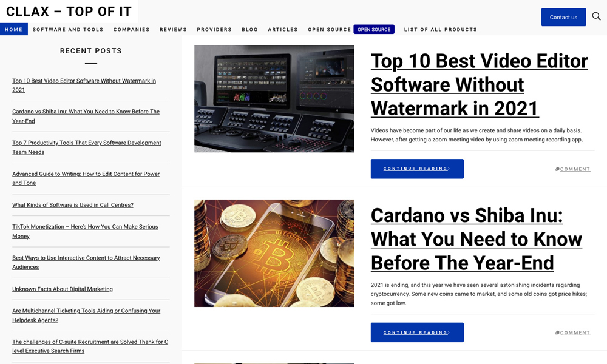
Task: Open List of All Products page
Action: pos(440,29)
